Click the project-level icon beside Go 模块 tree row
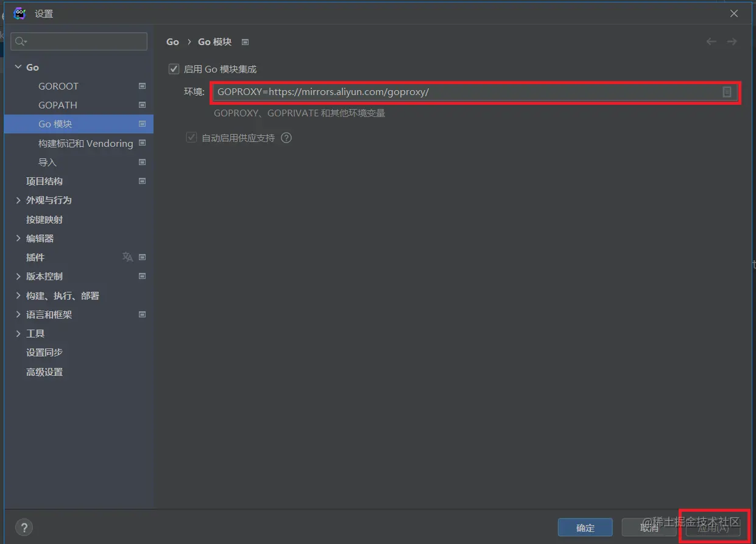 coord(143,124)
